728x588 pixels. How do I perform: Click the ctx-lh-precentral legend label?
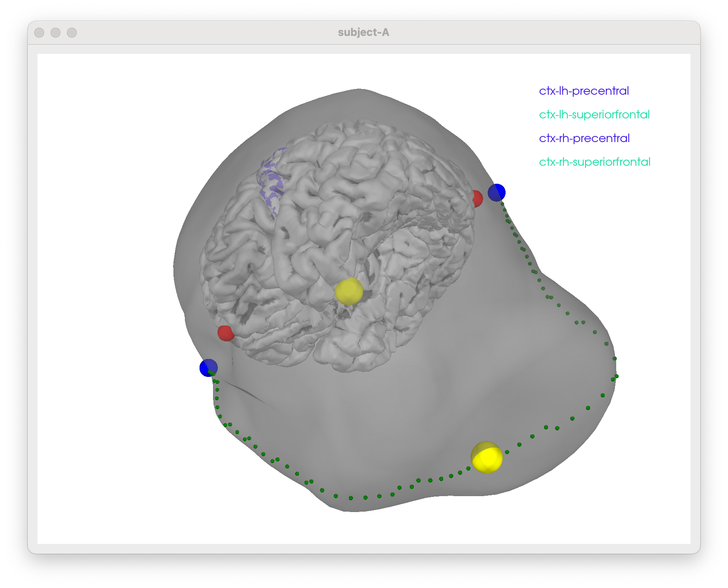point(584,91)
